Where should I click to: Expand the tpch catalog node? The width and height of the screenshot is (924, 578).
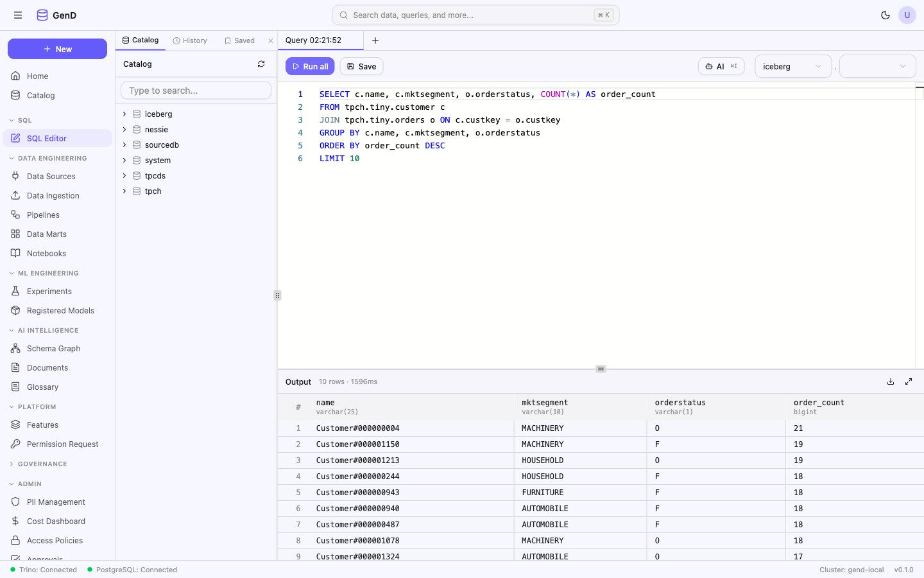point(124,191)
